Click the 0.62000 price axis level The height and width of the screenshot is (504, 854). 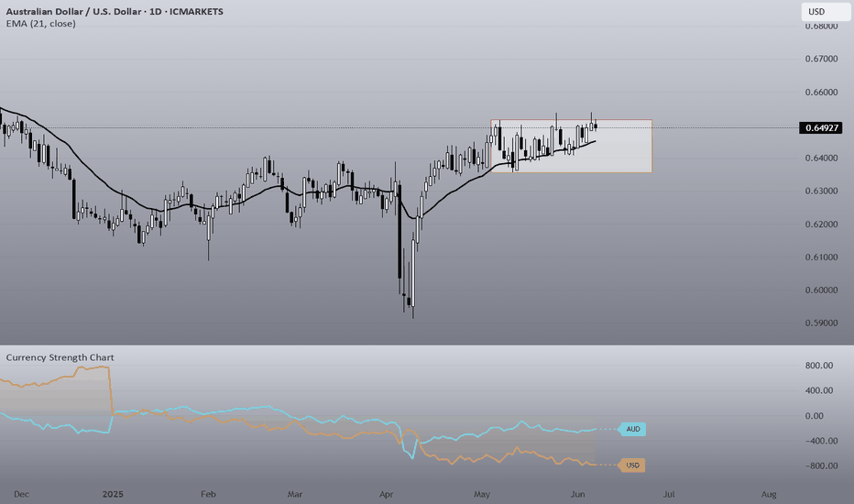tap(821, 225)
